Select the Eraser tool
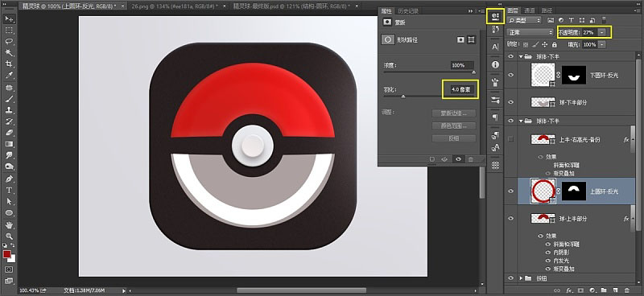The width and height of the screenshot is (644, 296). click(9, 133)
